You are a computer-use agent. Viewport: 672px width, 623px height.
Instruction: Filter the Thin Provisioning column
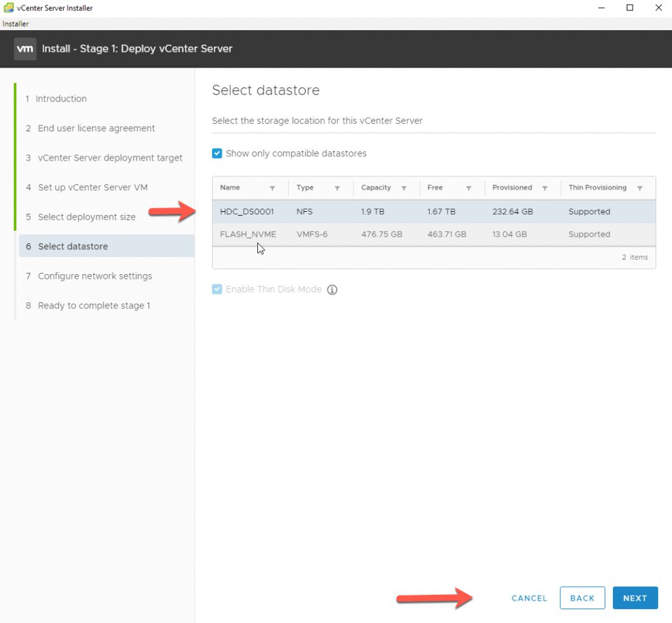click(640, 188)
